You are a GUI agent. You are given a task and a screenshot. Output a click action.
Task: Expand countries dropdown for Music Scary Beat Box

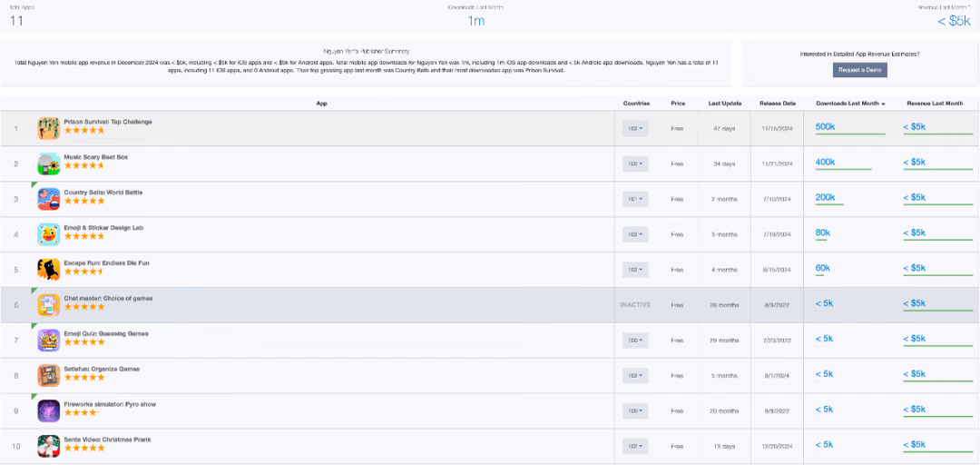tap(635, 163)
